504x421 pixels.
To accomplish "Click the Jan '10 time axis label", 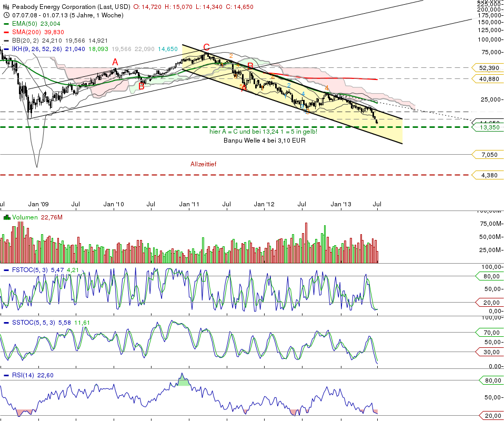I will click(x=114, y=204).
